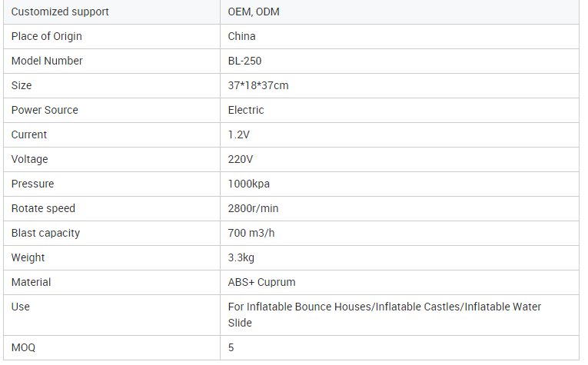This screenshot has width=588, height=365.
Task: Click the Power Source label
Action: click(45, 110)
